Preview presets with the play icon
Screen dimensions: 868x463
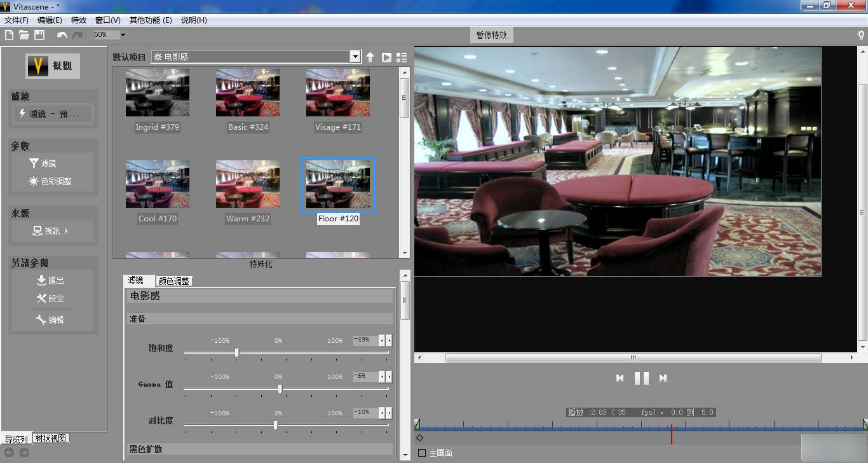tap(386, 57)
